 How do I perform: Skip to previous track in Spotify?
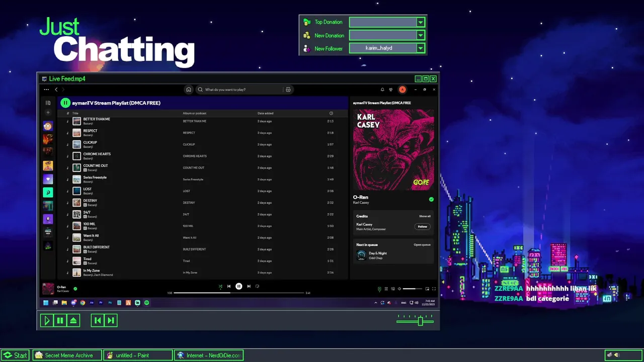[x=229, y=287]
